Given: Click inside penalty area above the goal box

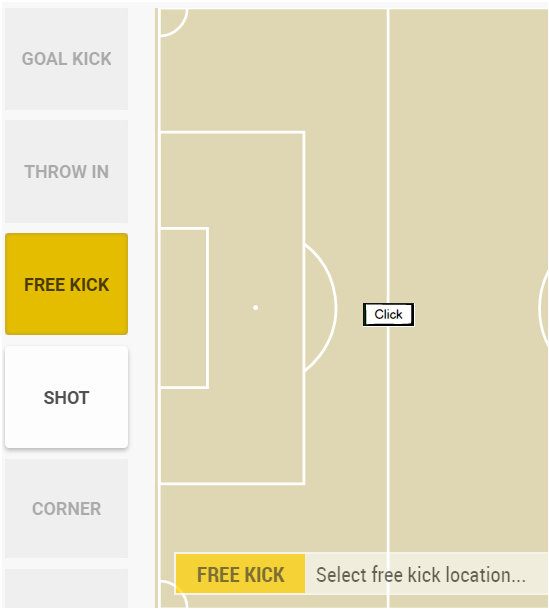Looking at the screenshot, I should 232,180.
